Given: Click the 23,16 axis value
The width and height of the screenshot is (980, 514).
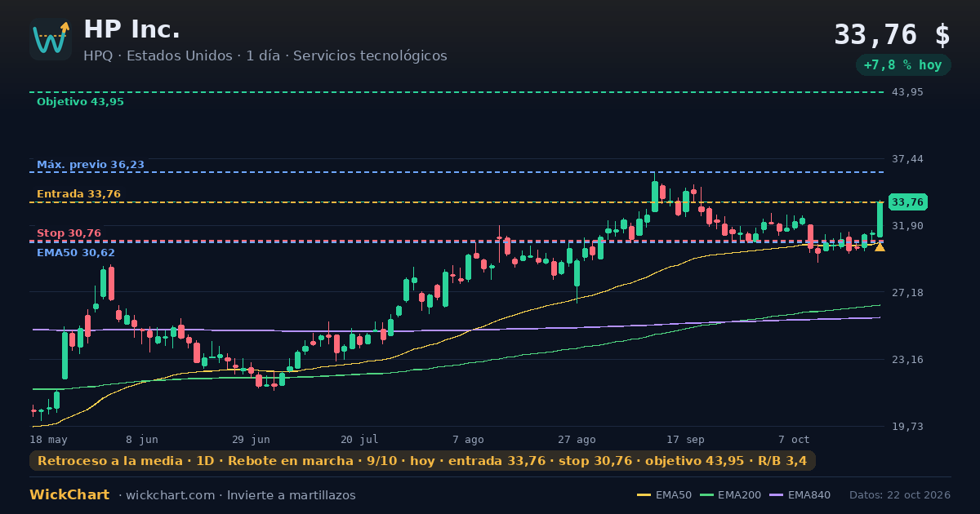Looking at the screenshot, I should point(907,360).
